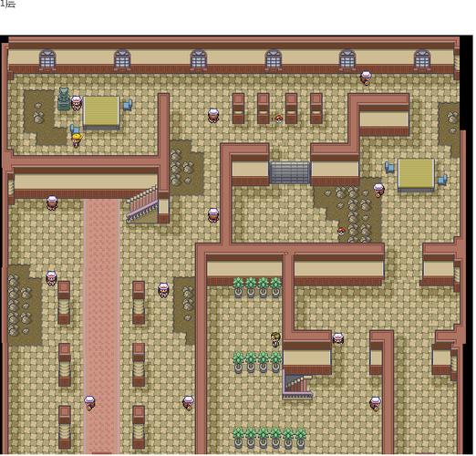
Task: Click the trainer beside the right room's table
Action: point(378,190)
